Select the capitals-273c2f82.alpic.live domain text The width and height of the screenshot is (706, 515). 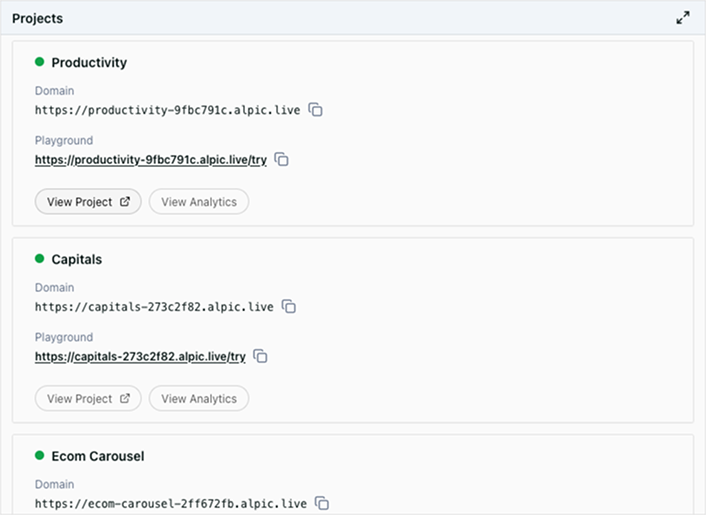(153, 307)
